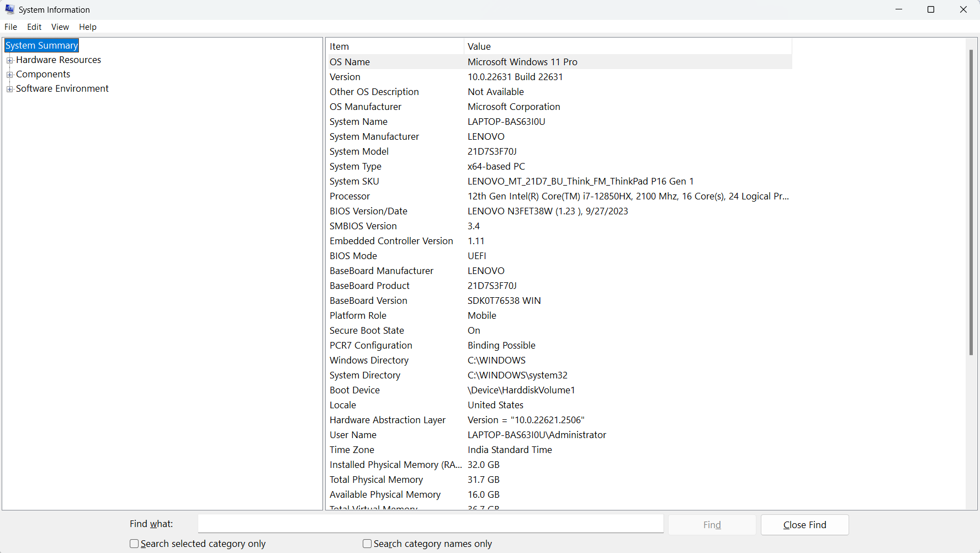Select System Summary in the tree
This screenshot has width=980, height=553.
42,45
